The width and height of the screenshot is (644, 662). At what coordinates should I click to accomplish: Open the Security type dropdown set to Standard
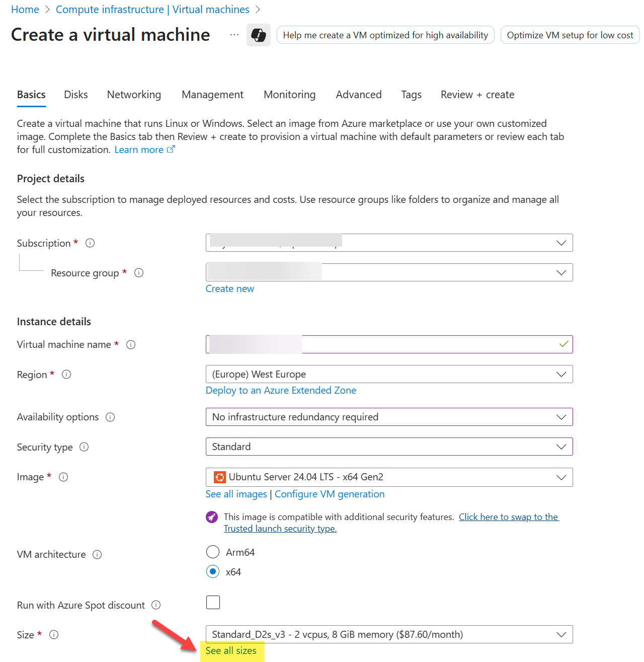389,447
